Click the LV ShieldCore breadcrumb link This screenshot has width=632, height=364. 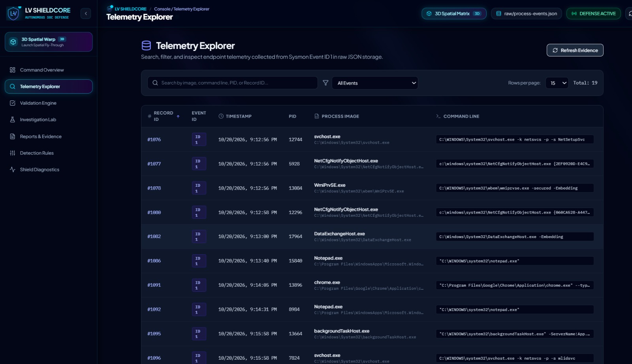pyautogui.click(x=130, y=9)
